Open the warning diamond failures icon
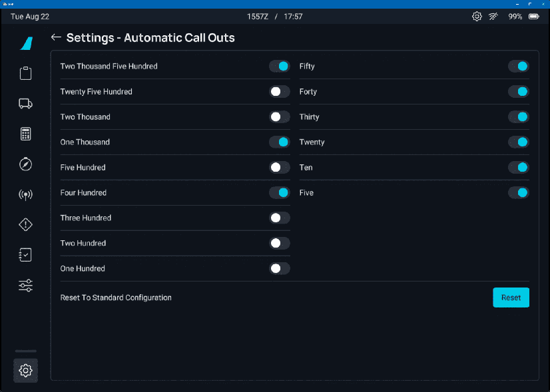The height and width of the screenshot is (392, 550). (x=25, y=225)
